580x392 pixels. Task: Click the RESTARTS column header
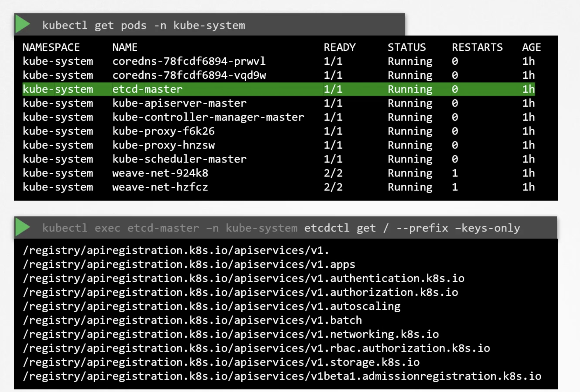pyautogui.click(x=477, y=47)
